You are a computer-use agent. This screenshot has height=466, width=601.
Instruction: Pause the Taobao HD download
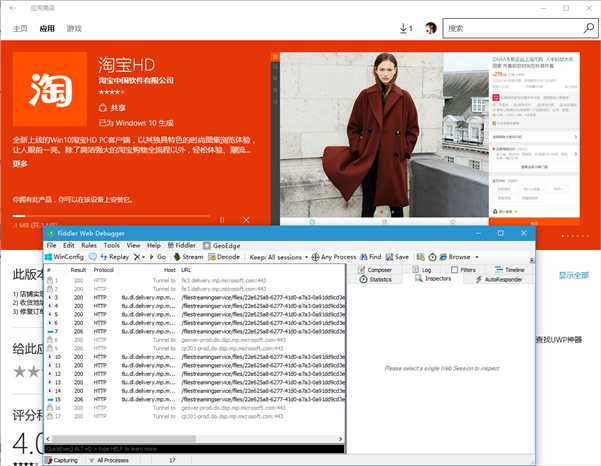(x=222, y=220)
